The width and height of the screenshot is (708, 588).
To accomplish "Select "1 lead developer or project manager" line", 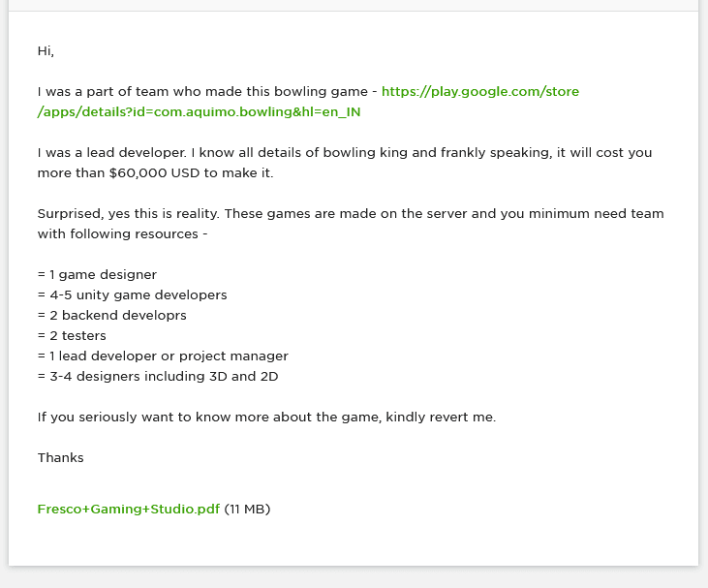I will coord(163,356).
